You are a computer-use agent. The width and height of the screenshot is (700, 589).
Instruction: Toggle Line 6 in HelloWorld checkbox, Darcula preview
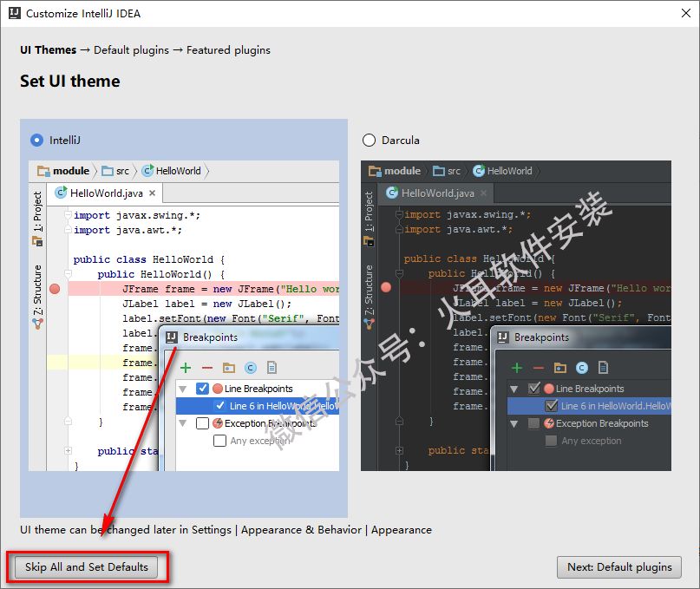[x=552, y=405]
